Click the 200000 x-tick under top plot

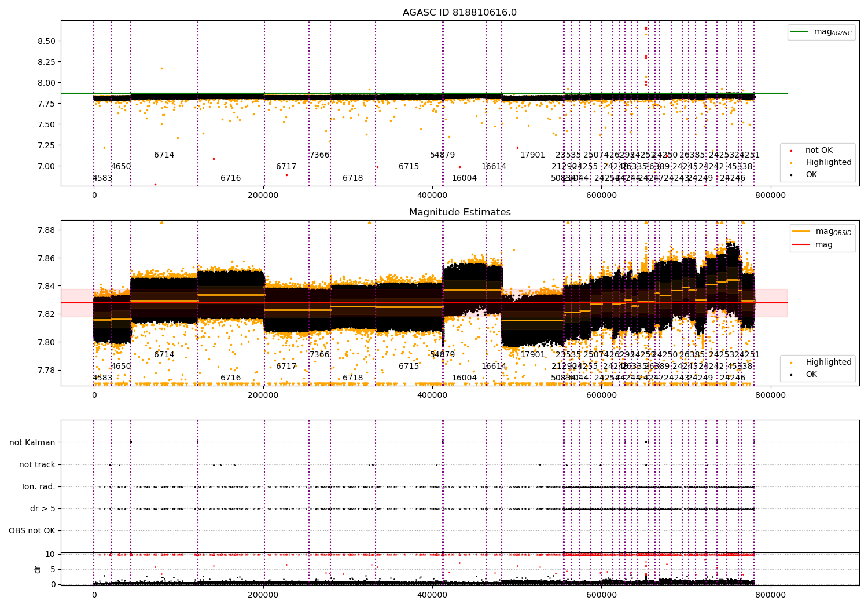(x=263, y=196)
